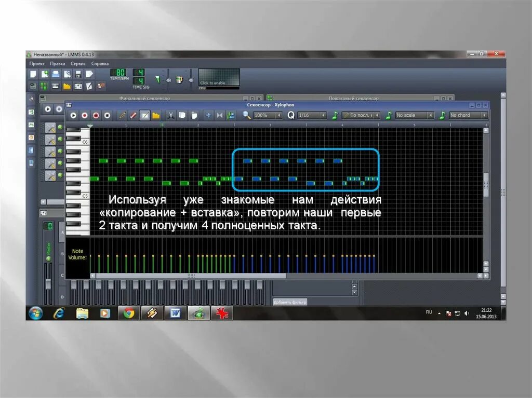Toggle record in piano roll toolbar
This screenshot has width=532, height=398.
(85, 115)
